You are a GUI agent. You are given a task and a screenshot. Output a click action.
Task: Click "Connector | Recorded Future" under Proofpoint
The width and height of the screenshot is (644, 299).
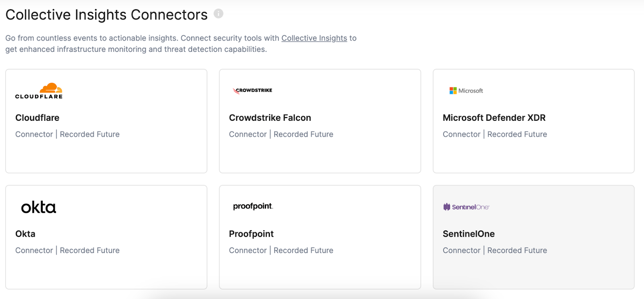281,250
